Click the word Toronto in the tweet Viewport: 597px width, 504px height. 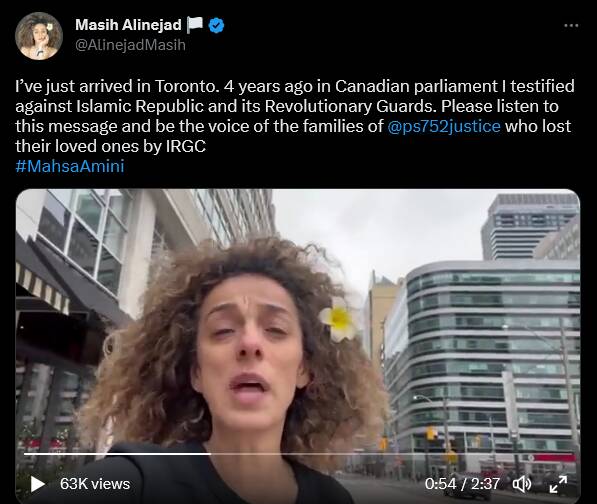pos(187,86)
